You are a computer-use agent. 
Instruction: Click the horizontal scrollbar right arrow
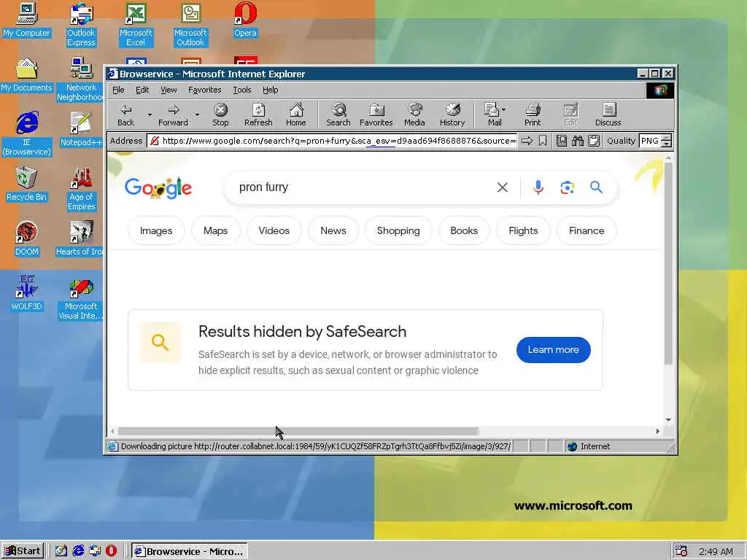(658, 431)
